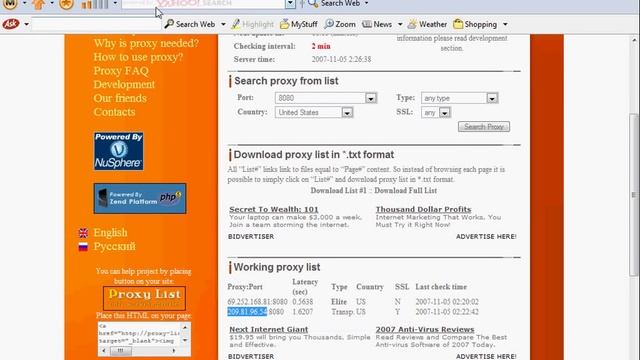Click the Russian flag icon
Screen dimensions: 640x360
[83, 247]
